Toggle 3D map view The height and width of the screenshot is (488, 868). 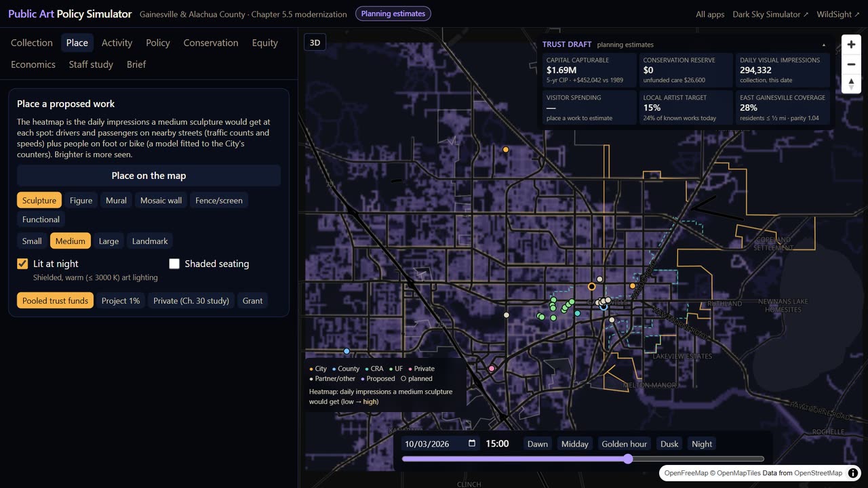[315, 42]
